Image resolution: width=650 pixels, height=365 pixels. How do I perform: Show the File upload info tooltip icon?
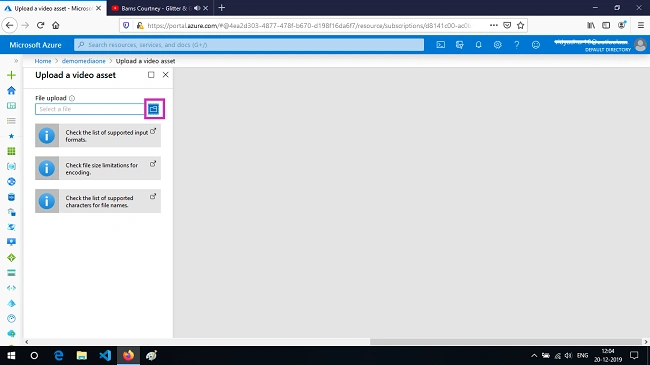[72, 98]
